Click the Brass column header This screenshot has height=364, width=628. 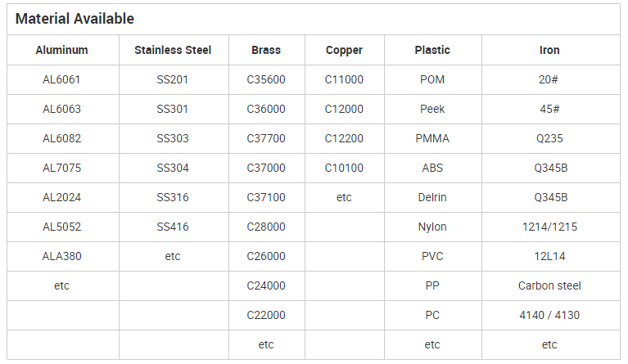click(x=266, y=50)
